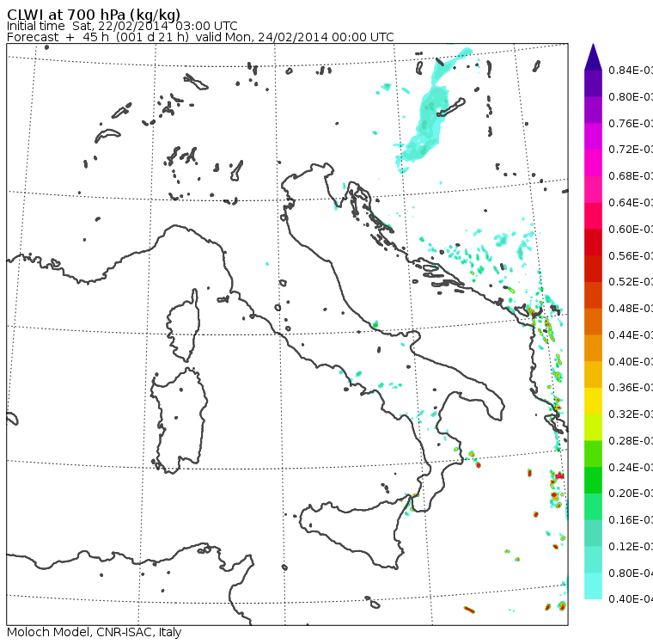Viewport: 653px width, 644px height.
Task: Click the 0.84E-03 scale label
Action: 631,70
